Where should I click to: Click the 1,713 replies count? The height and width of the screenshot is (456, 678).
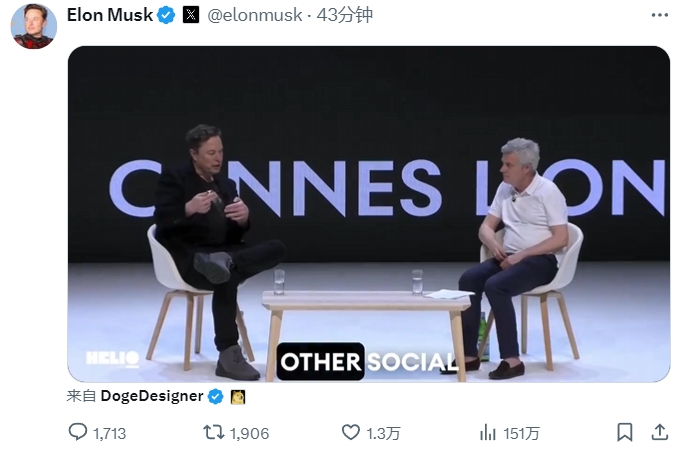pos(109,433)
